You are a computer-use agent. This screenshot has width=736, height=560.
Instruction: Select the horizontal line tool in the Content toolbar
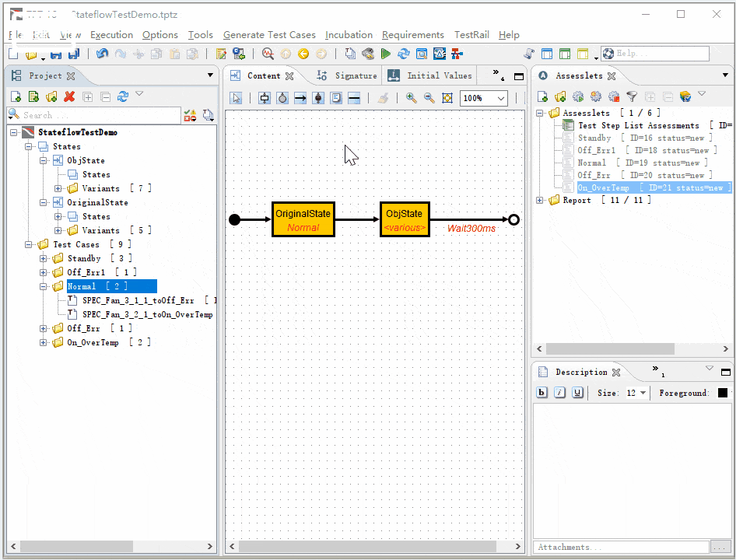tap(355, 98)
